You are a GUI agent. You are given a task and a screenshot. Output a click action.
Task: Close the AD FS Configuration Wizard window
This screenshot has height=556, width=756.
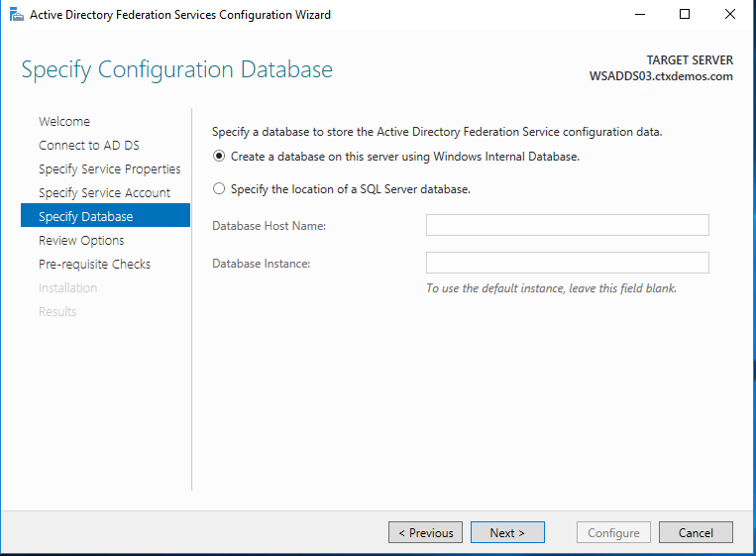pos(730,15)
